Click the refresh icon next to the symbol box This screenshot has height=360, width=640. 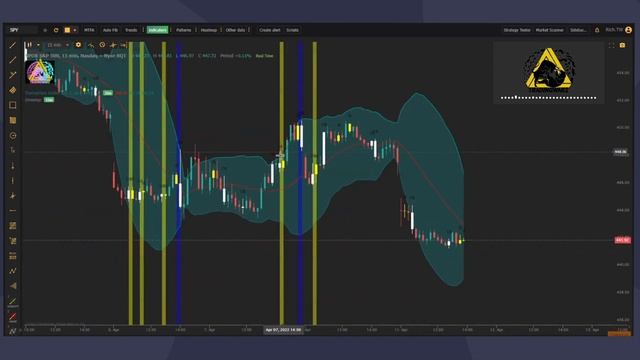click(x=56, y=30)
